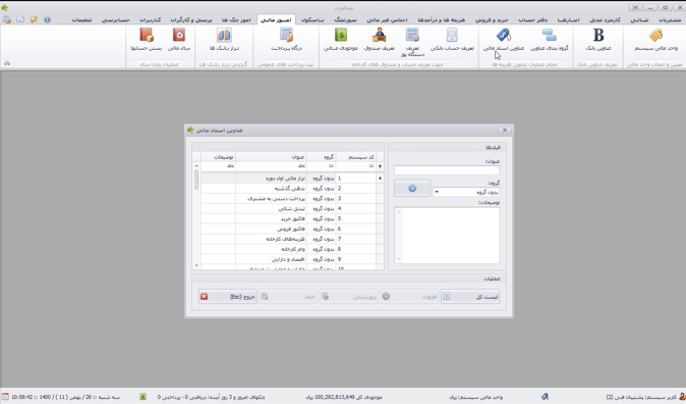Open the 'پرسنل و کارگران' ribbon tab
Screen dimensions: 686x404
(x=191, y=20)
